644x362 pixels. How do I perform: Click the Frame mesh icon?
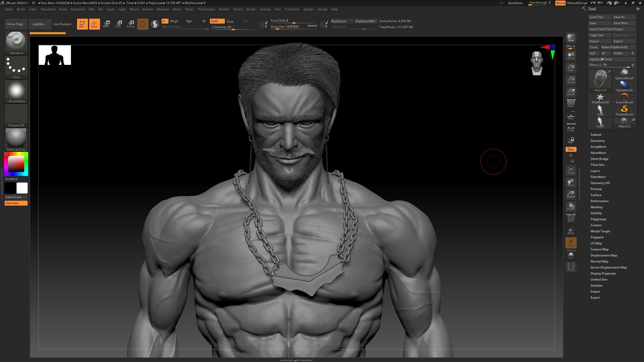tap(571, 170)
